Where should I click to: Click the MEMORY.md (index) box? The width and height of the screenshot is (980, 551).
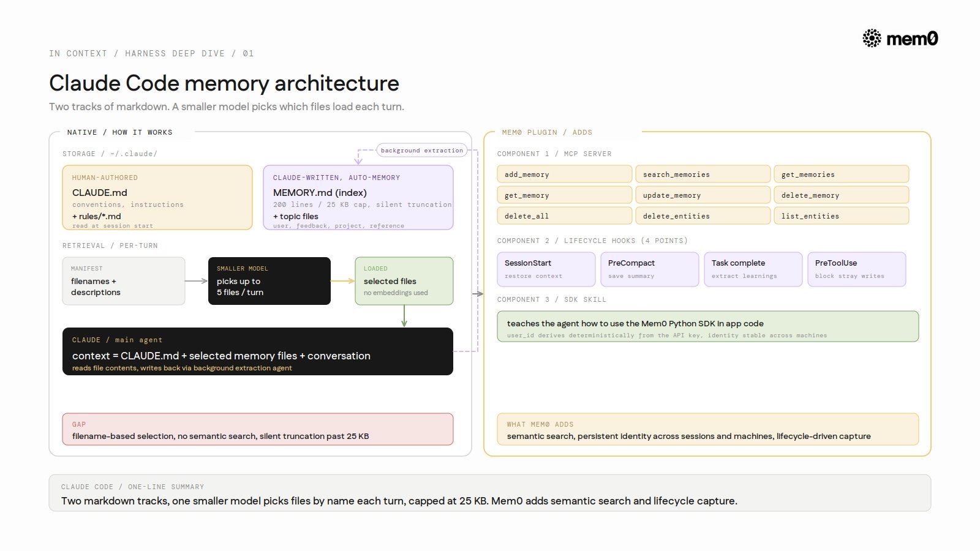pyautogui.click(x=358, y=198)
